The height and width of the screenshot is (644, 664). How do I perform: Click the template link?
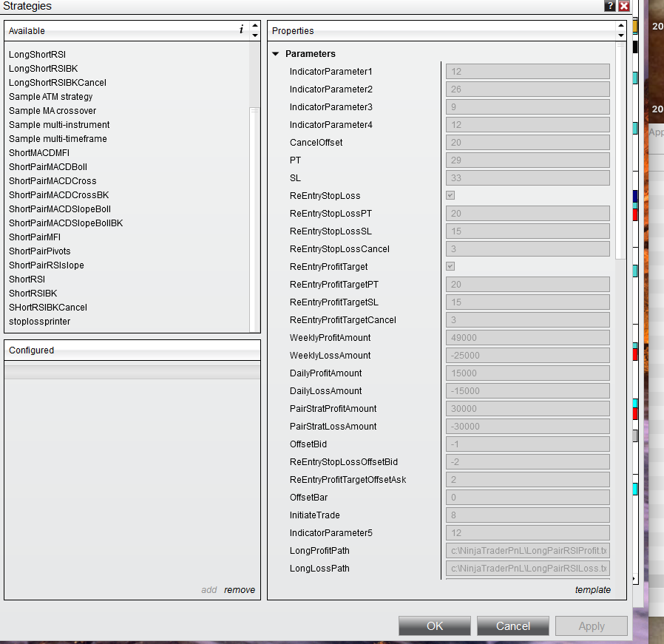[593, 590]
